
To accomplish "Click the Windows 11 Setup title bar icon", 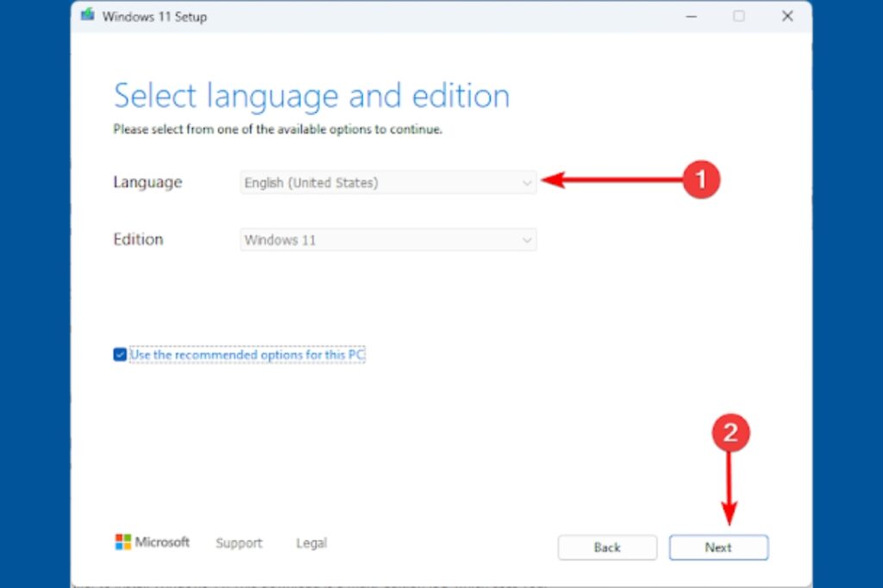I will [88, 16].
